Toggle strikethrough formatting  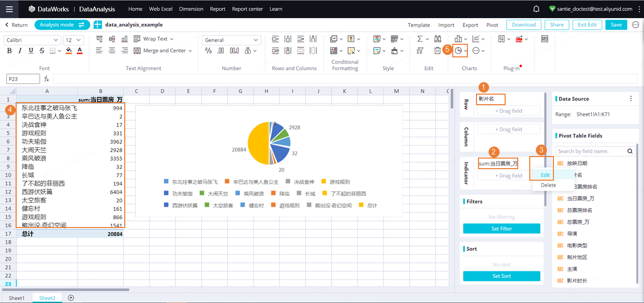coord(42,50)
